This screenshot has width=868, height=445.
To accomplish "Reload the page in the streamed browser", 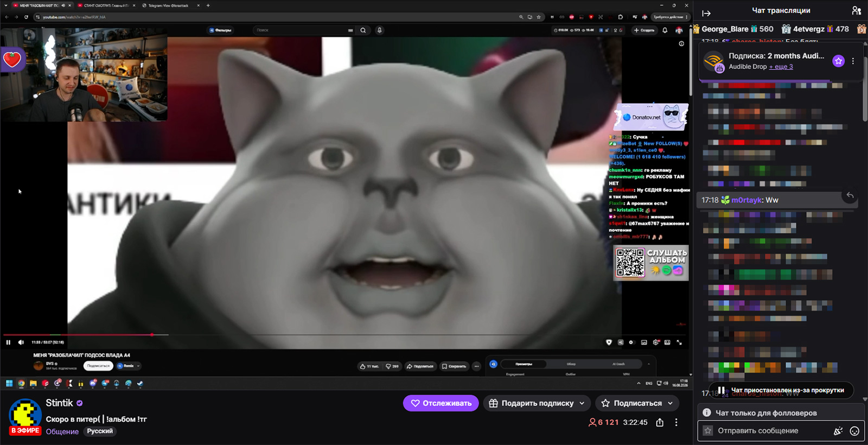I will click(26, 17).
